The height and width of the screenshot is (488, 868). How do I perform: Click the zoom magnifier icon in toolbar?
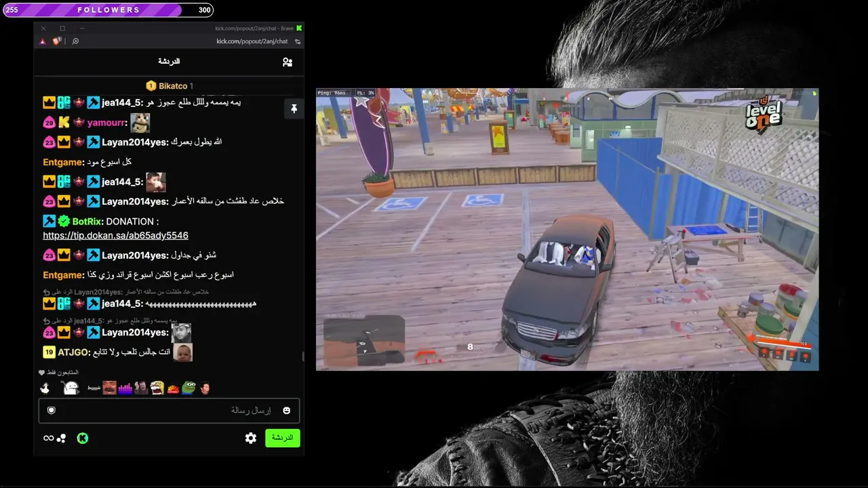pyautogui.click(x=75, y=41)
